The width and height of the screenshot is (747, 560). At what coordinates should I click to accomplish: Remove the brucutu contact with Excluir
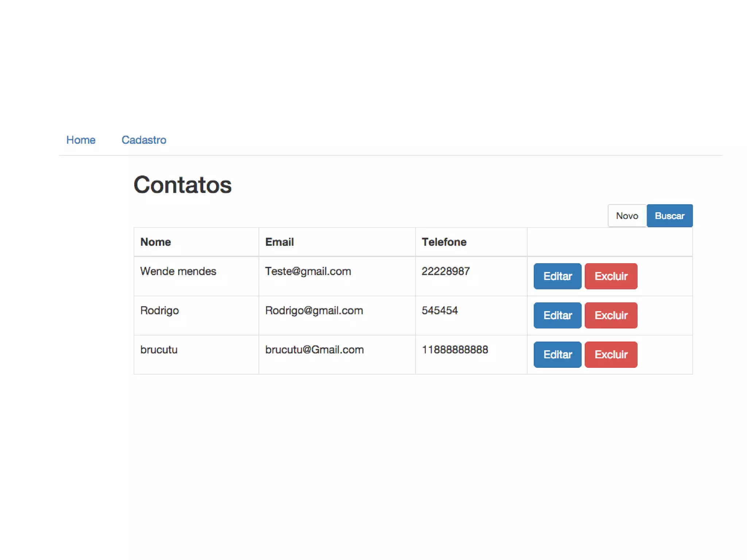(x=611, y=354)
